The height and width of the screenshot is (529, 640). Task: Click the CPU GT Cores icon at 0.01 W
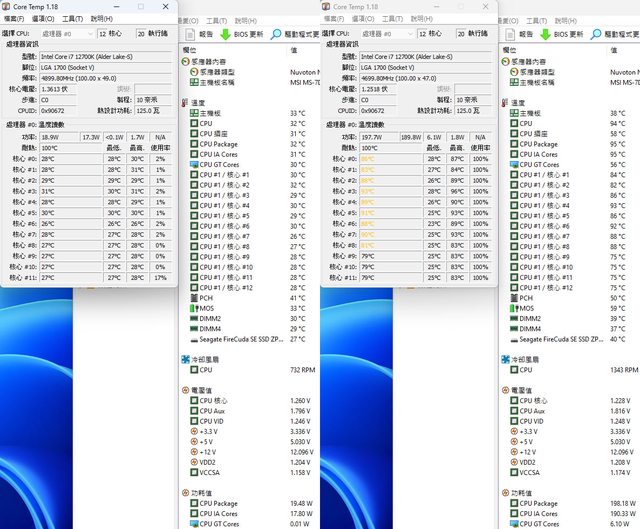(x=194, y=524)
